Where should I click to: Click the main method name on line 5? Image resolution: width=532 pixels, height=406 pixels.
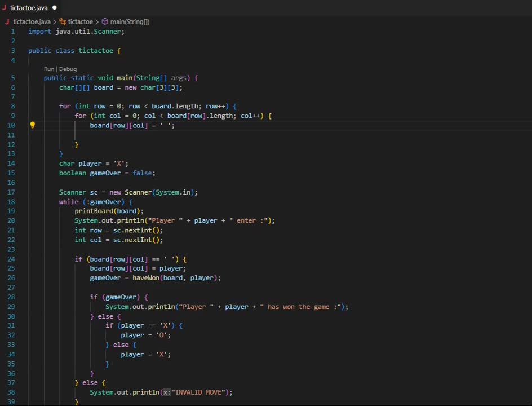(x=125, y=78)
